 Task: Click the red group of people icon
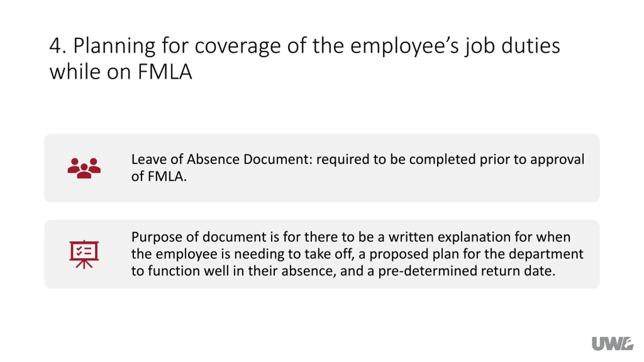pyautogui.click(x=84, y=168)
